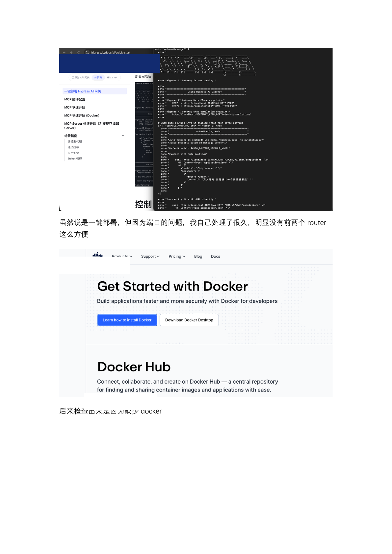Click the 部署完成后 text in docs page
Image resolution: width=392 pixels, height=554 pixels.
click(143, 76)
